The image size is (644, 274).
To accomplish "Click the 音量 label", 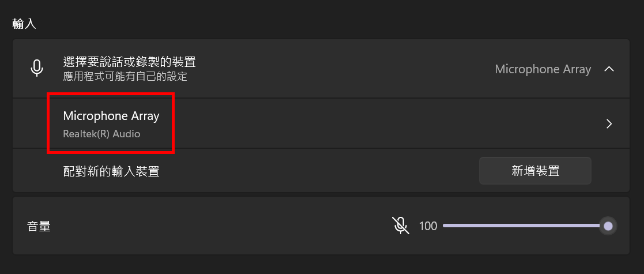I will coord(39,226).
